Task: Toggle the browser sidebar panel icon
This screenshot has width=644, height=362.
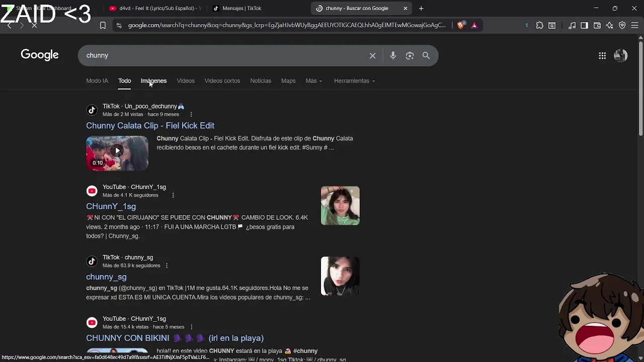Action: coord(584,25)
